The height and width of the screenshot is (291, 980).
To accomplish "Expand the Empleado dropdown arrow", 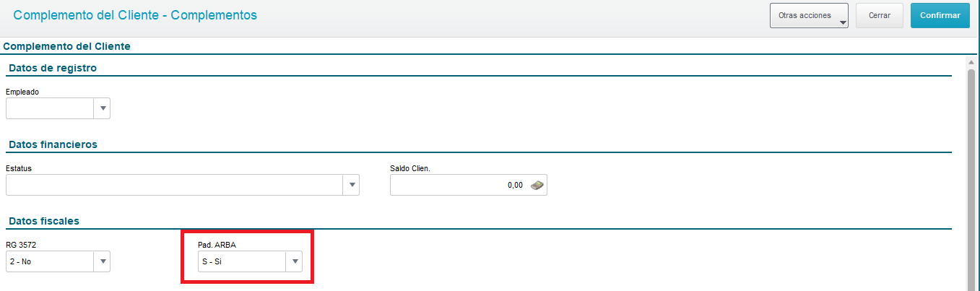I will pos(103,108).
